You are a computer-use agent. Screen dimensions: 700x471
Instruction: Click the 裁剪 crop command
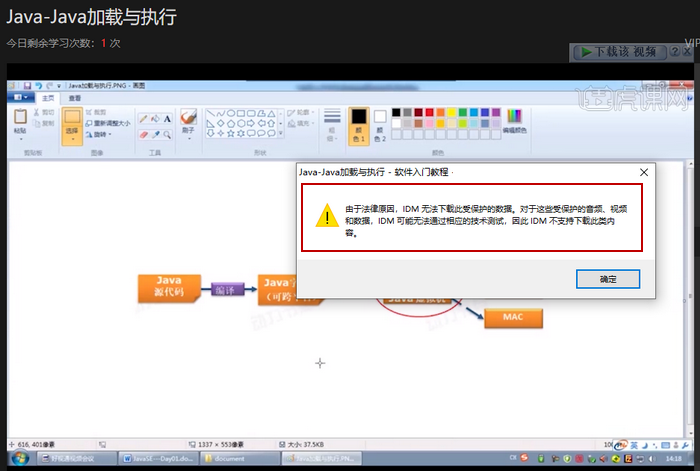click(96, 112)
